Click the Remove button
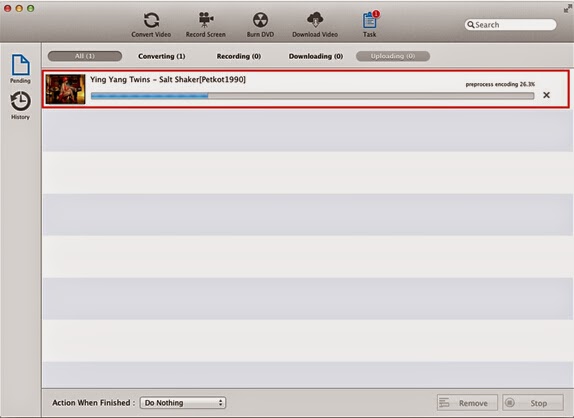The height and width of the screenshot is (418, 574). pos(467,403)
